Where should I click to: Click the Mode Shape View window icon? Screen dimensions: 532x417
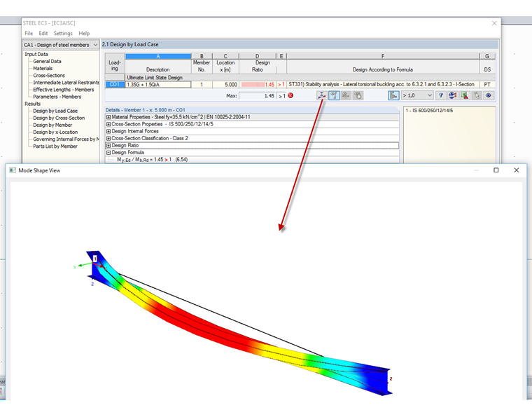[13, 170]
